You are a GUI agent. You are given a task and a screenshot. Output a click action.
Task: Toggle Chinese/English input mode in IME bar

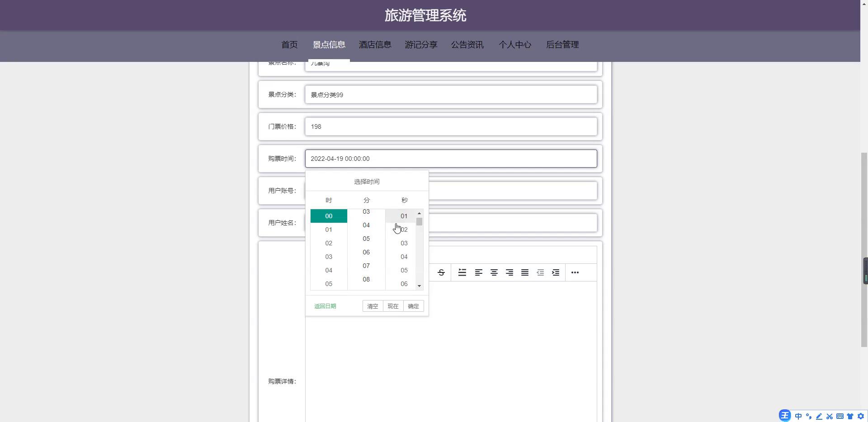tap(798, 416)
